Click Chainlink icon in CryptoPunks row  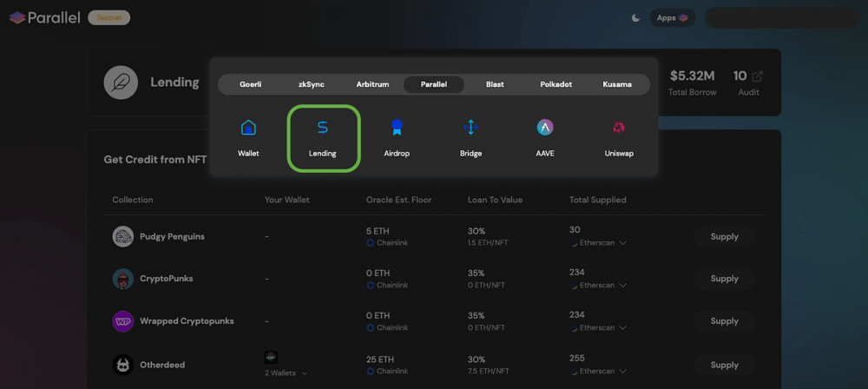coord(371,286)
